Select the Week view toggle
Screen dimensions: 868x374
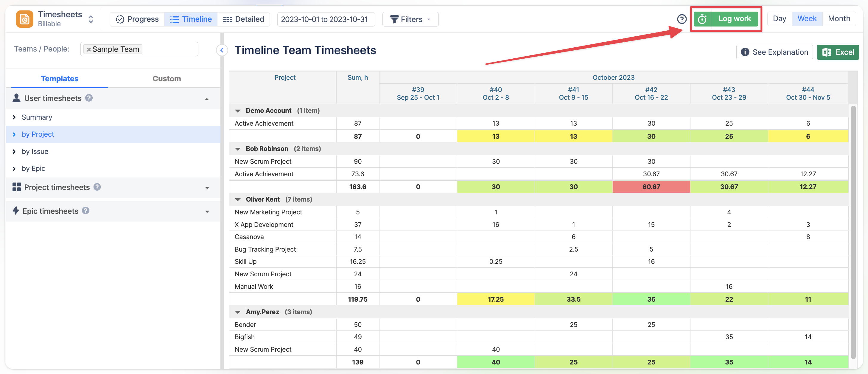point(806,19)
